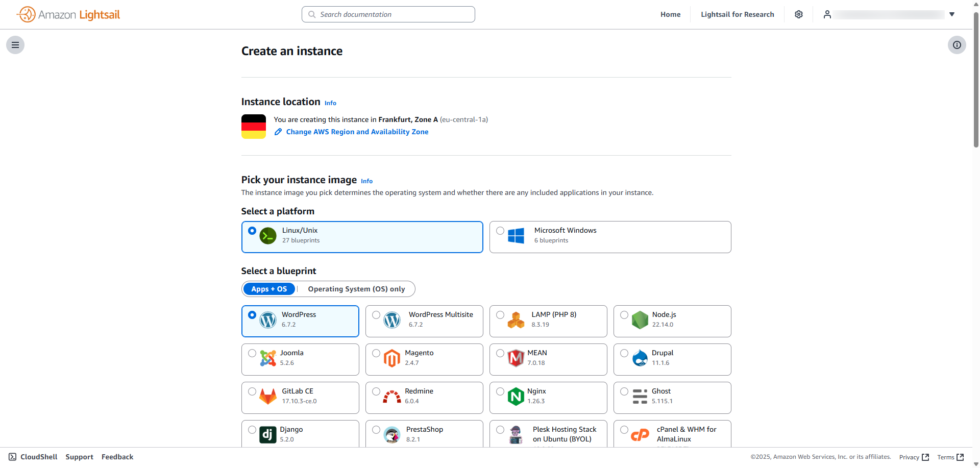Click the Germany flag icon

254,127
